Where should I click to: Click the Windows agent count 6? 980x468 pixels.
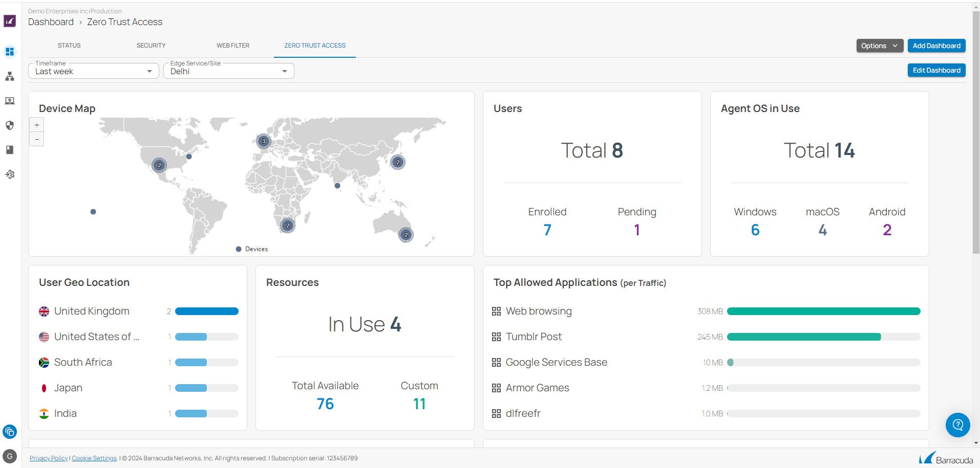tap(755, 230)
